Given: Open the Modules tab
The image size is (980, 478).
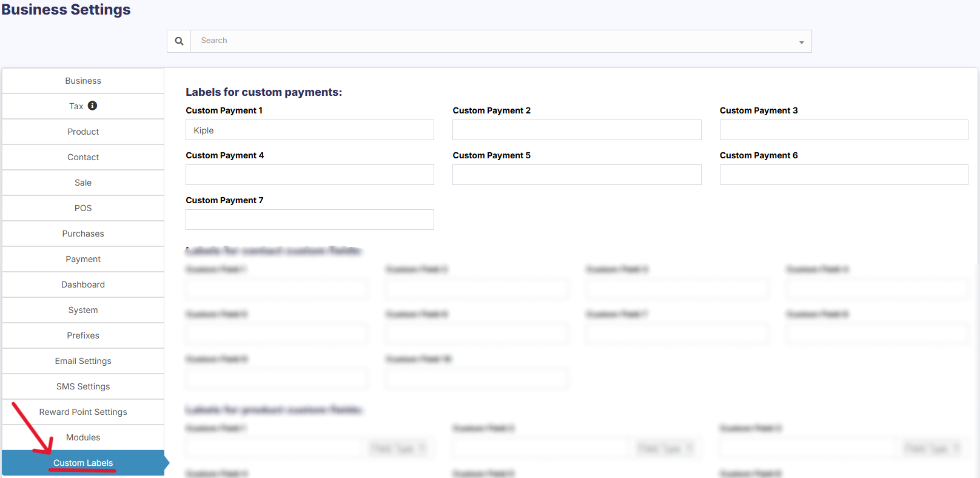Looking at the screenshot, I should click(83, 437).
